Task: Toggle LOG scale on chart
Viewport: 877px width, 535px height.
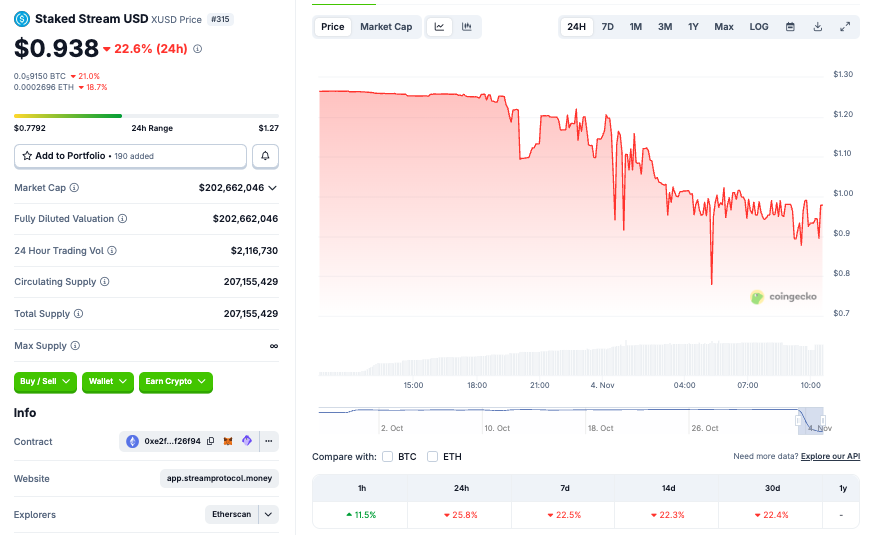Action: pyautogui.click(x=759, y=27)
